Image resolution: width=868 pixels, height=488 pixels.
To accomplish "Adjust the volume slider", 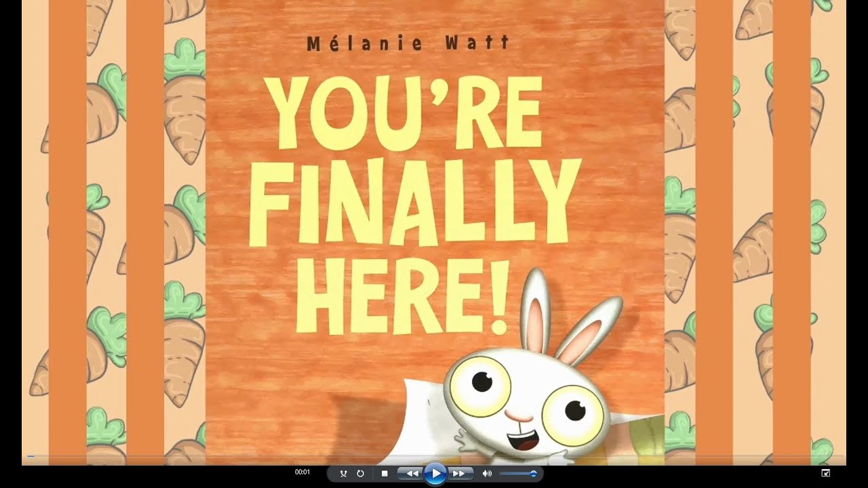I will pyautogui.click(x=518, y=473).
